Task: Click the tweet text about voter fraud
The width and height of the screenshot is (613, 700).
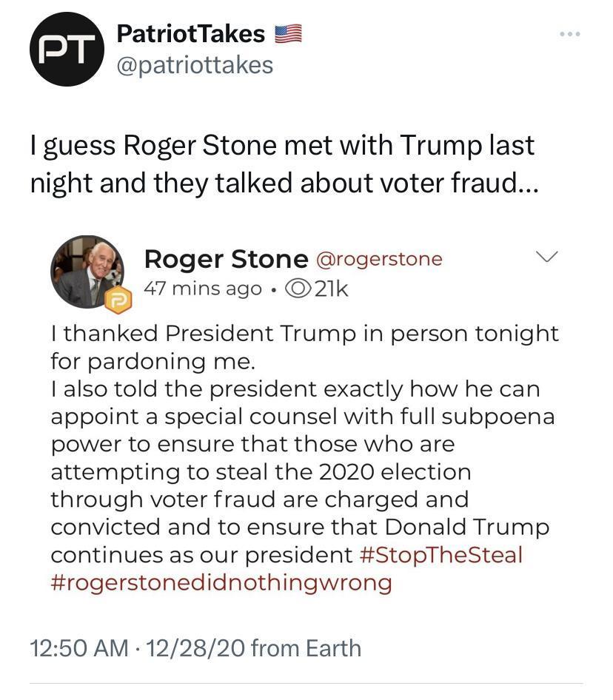Action: (x=284, y=164)
